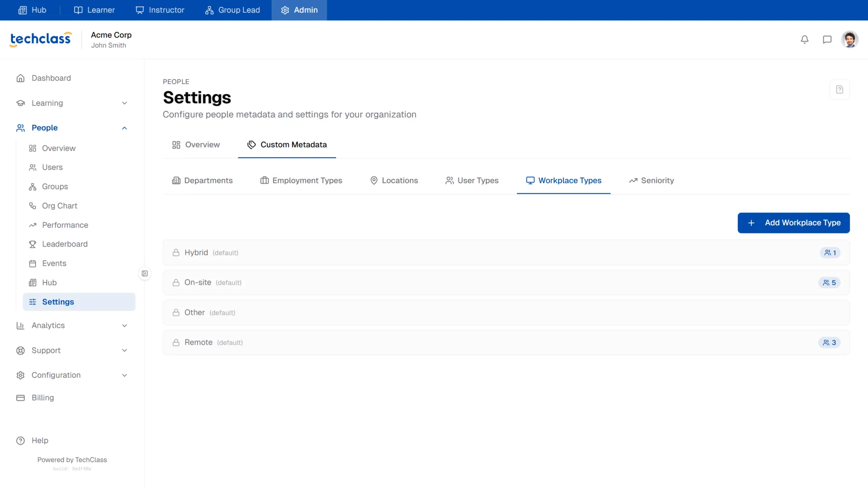Click the Dashboard home icon in sidebar
This screenshot has width=868, height=488.
20,78
